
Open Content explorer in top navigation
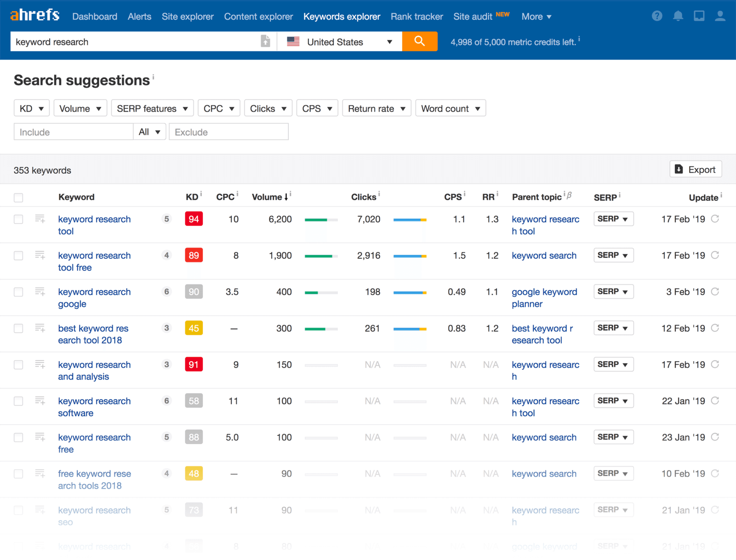click(x=258, y=17)
